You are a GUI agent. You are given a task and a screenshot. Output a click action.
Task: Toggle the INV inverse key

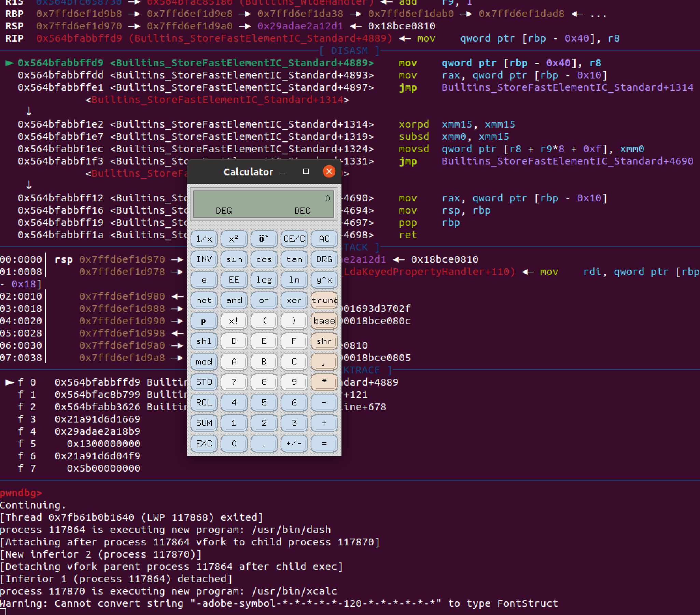[204, 259]
